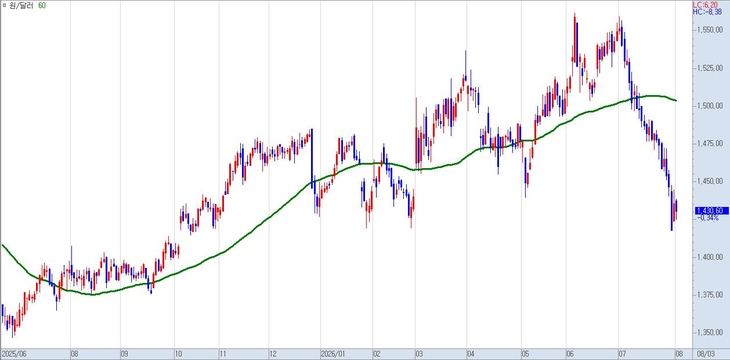The image size is (730, 360).
Task: Click the 1,500.00 price axis label
Action: pos(710,106)
